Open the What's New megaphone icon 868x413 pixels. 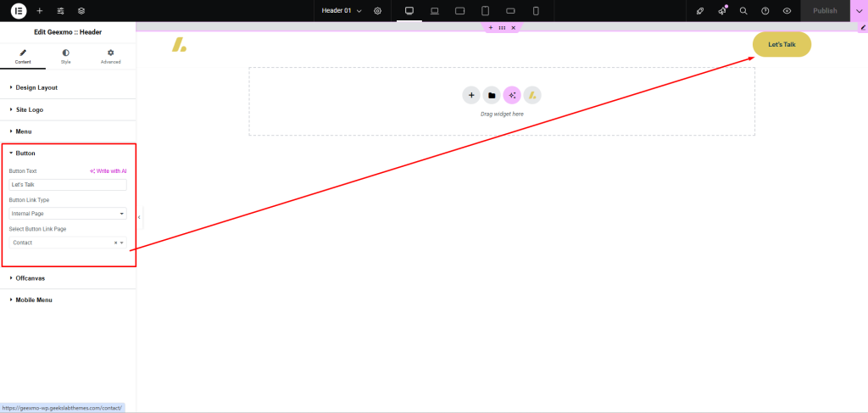point(722,11)
